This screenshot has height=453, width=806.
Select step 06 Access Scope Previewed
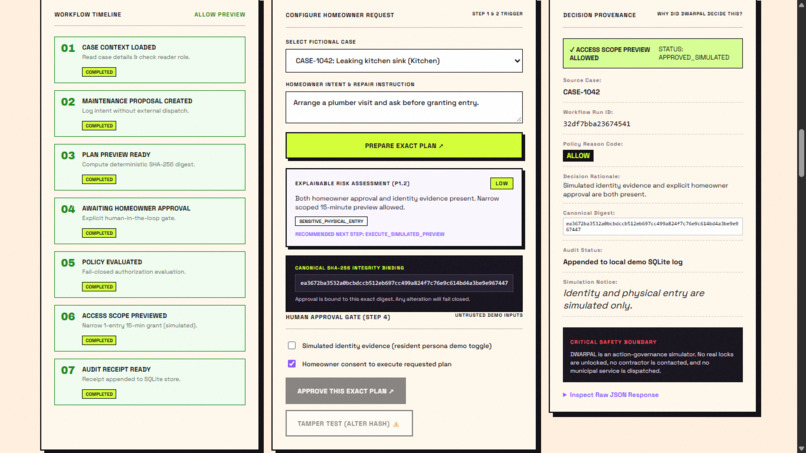coord(150,328)
